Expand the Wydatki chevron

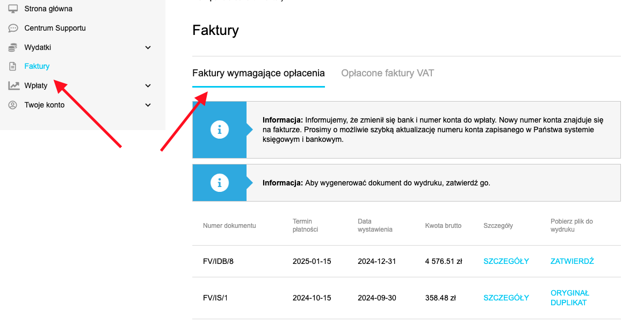click(148, 48)
